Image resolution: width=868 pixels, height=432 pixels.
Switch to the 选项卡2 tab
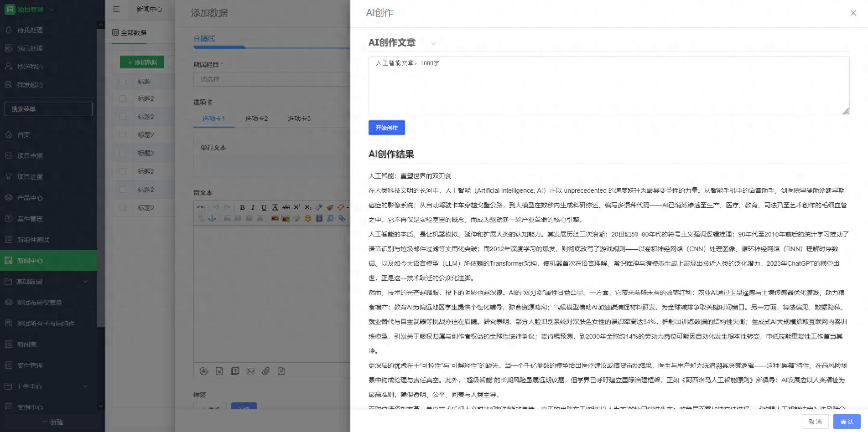(x=257, y=118)
